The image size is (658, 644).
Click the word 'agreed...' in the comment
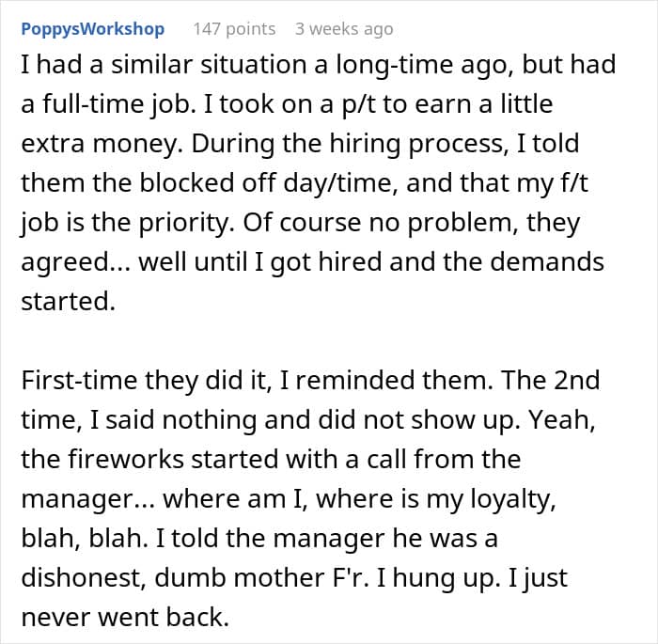(76, 263)
